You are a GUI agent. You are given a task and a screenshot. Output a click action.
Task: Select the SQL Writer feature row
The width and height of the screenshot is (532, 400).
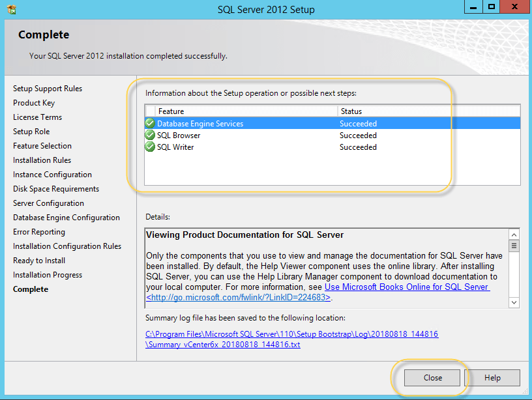pyautogui.click(x=175, y=147)
